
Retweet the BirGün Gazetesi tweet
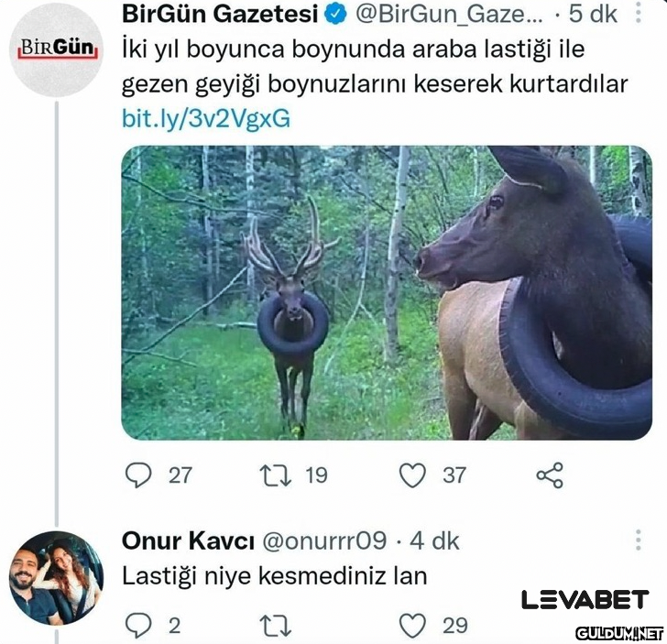tap(275, 475)
